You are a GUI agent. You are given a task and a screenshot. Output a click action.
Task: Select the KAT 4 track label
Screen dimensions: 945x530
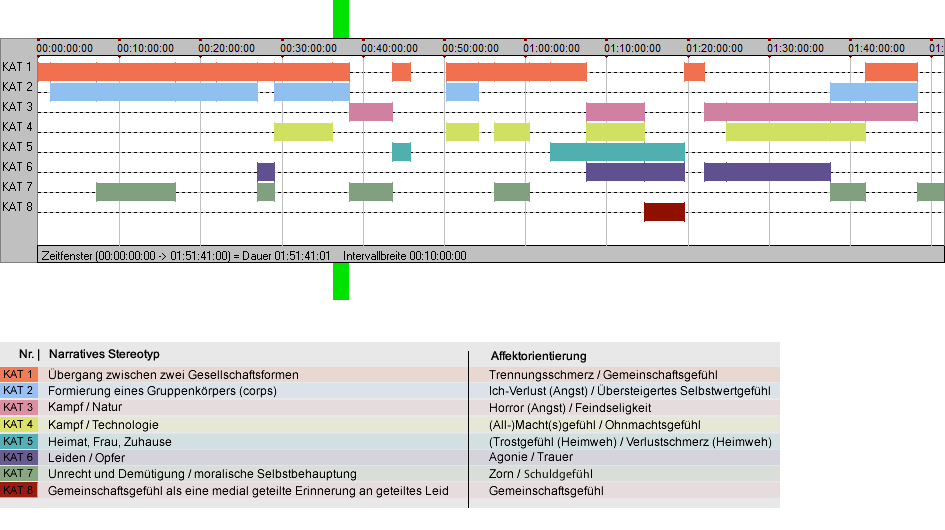click(x=17, y=127)
